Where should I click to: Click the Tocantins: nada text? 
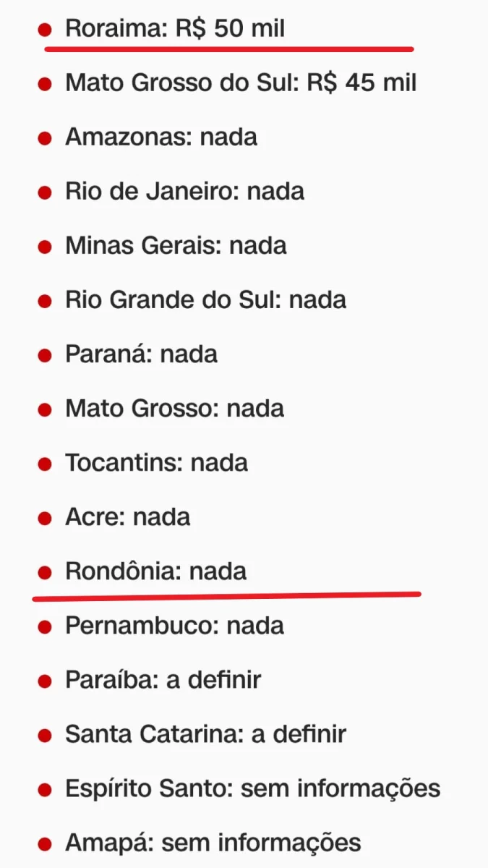point(156,463)
